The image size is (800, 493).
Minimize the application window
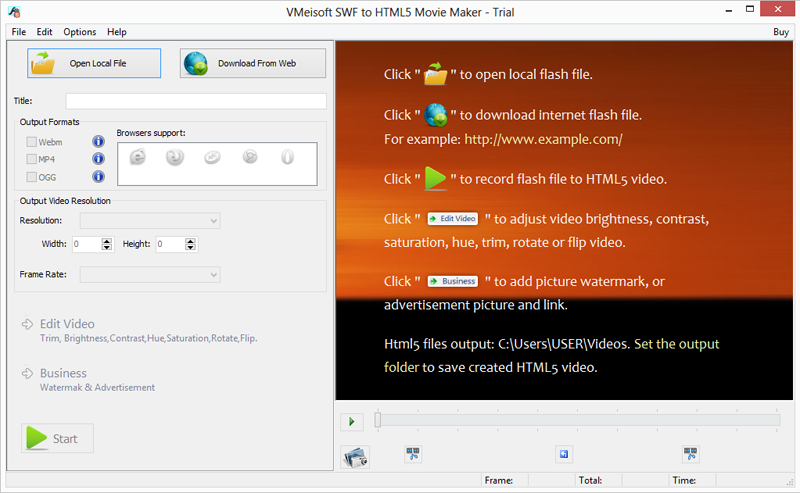(729, 10)
